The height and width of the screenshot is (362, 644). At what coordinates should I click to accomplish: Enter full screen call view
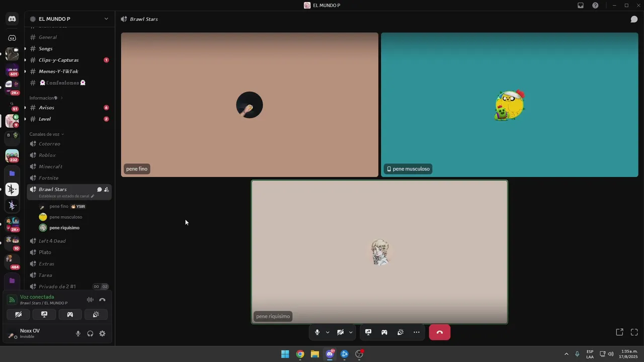634,332
